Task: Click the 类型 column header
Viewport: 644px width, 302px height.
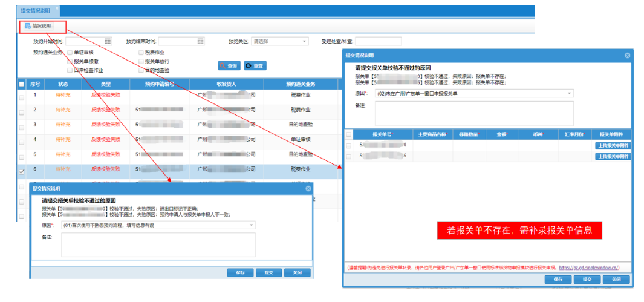Action: pyautogui.click(x=106, y=84)
